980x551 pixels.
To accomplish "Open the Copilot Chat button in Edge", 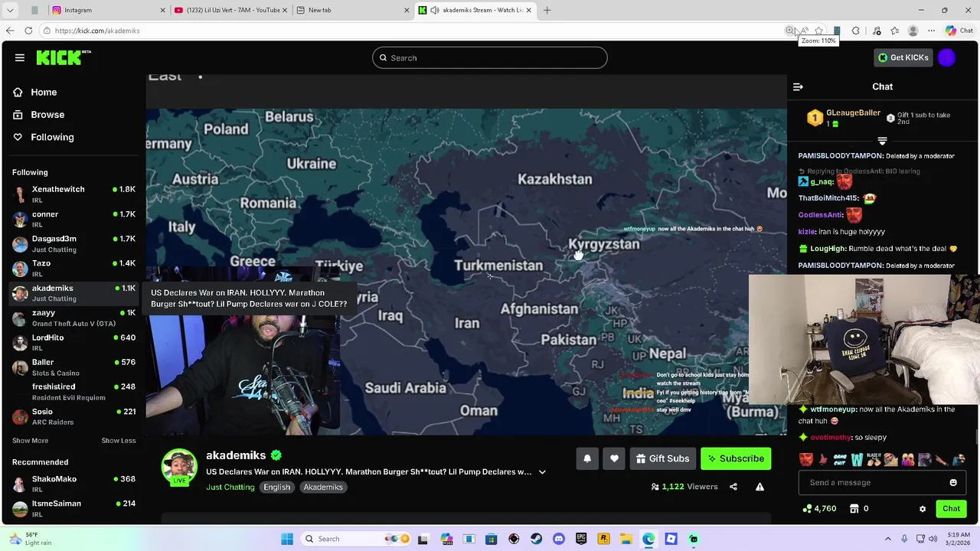I will [x=959, y=31].
